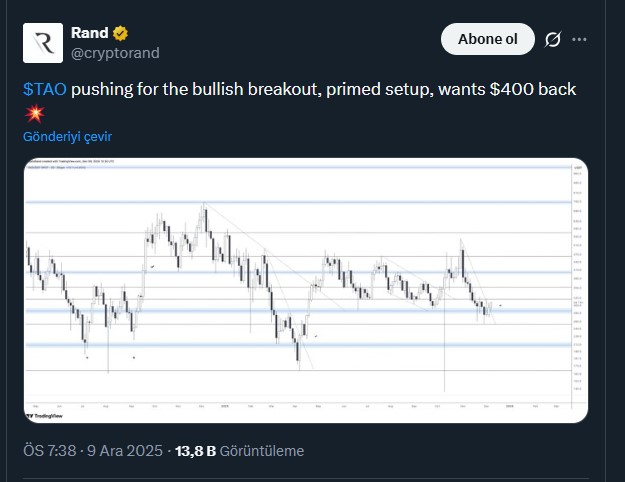This screenshot has height=482, width=625.
Task: Click the Rand display name
Action: [x=89, y=34]
